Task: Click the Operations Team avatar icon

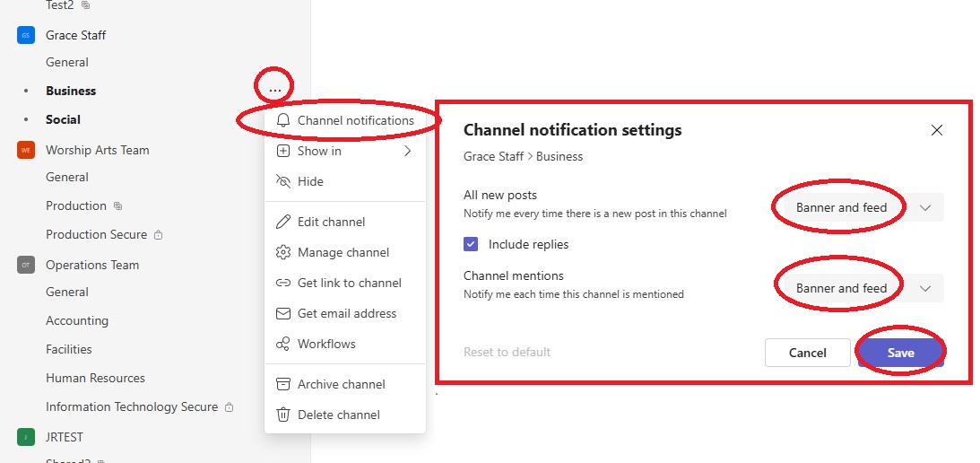Action: point(25,265)
